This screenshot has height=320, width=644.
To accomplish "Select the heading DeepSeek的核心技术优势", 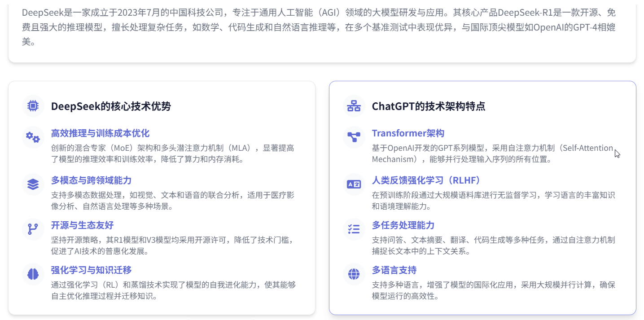I will click(111, 106).
